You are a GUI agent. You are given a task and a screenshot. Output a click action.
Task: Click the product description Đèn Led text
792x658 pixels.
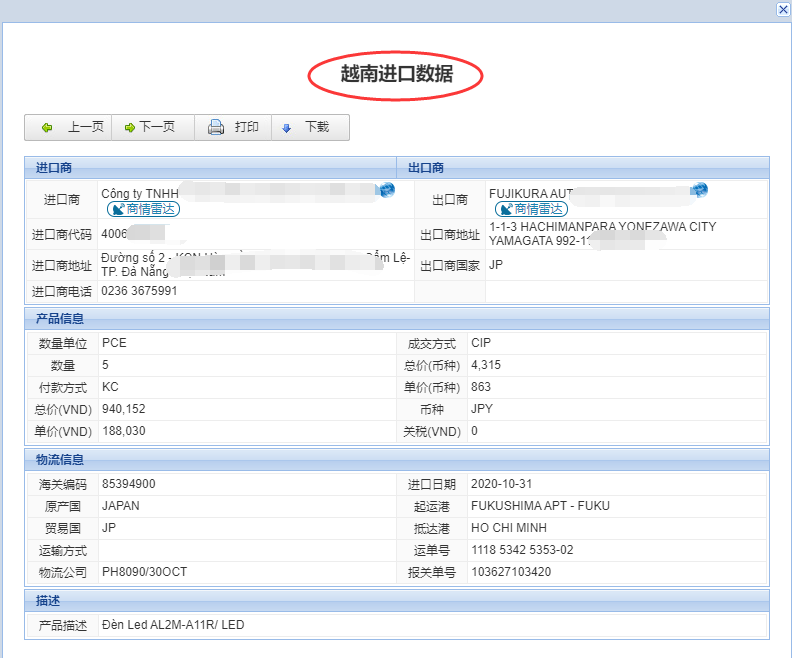click(x=173, y=625)
